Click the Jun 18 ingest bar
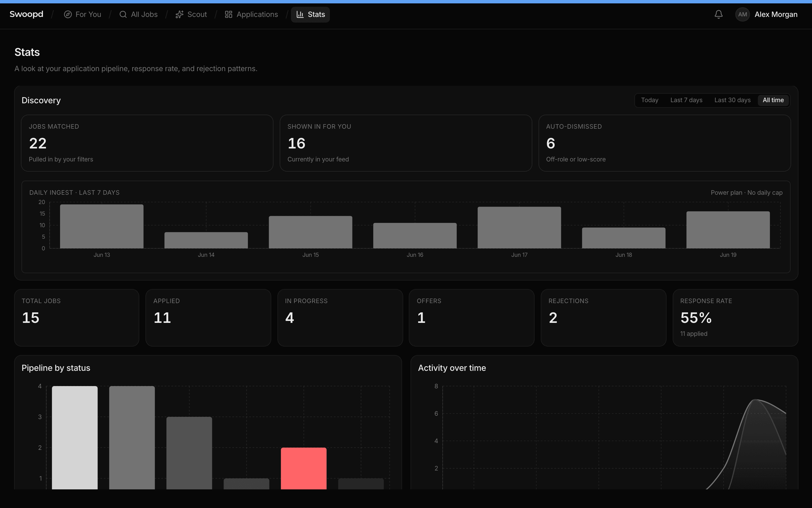 [x=623, y=238]
